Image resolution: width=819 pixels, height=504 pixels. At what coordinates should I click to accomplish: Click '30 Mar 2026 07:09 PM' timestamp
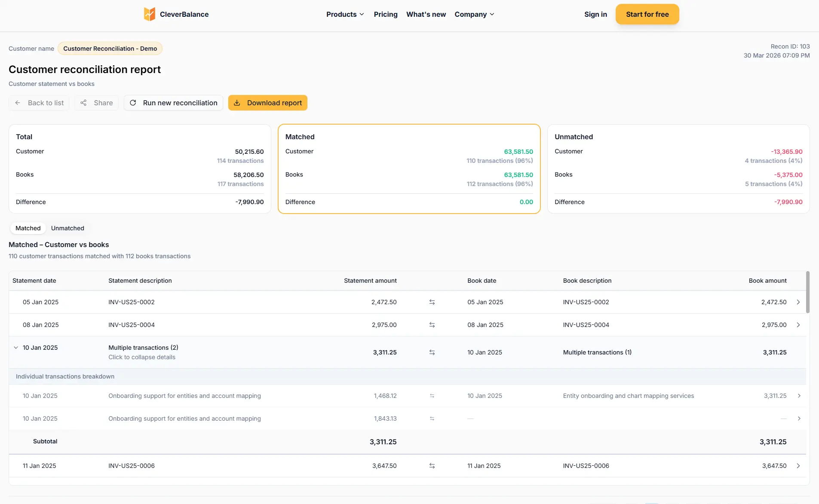(776, 55)
